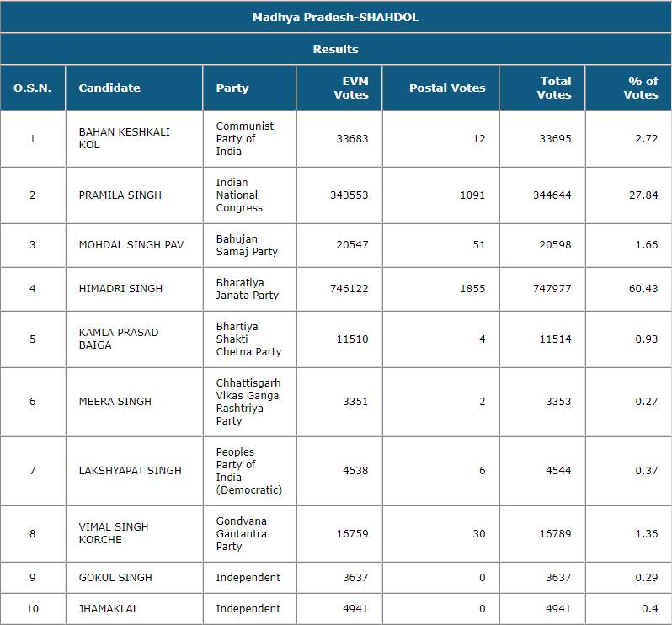The image size is (672, 625).
Task: Select candidate name HIMADRI SINGH
Action: pyautogui.click(x=120, y=289)
